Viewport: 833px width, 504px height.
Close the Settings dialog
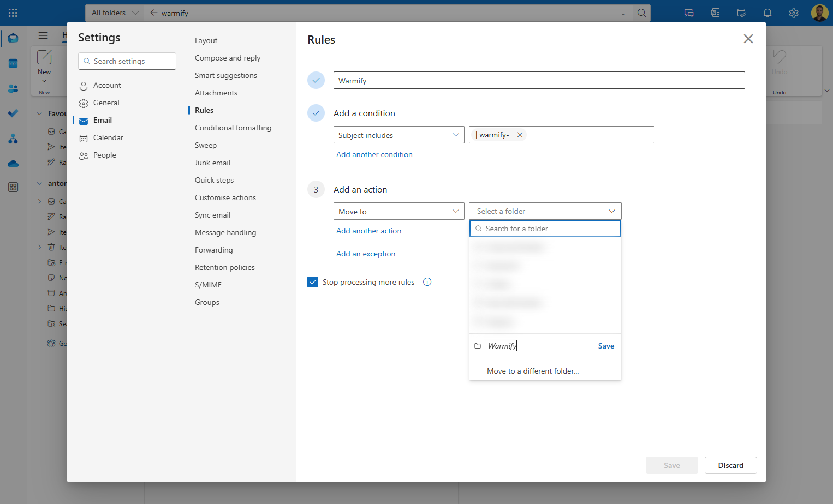748,39
